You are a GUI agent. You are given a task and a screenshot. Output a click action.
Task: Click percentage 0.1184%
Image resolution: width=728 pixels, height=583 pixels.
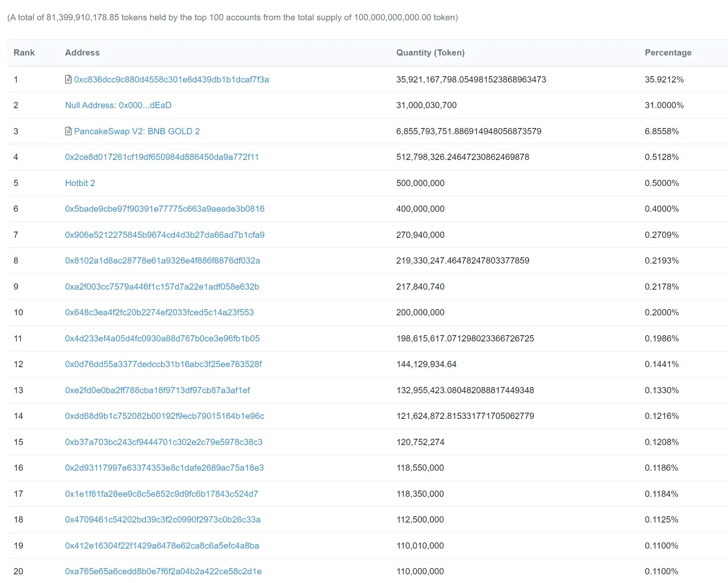pyautogui.click(x=662, y=493)
